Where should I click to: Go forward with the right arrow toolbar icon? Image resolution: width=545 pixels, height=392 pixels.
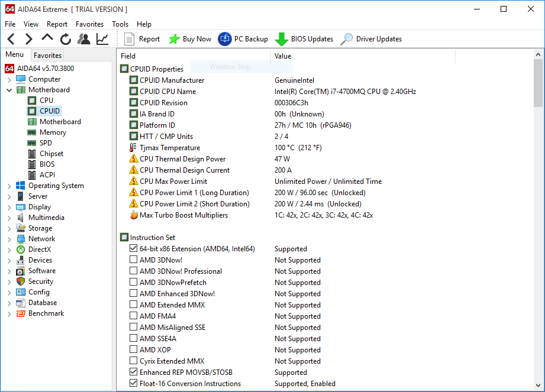(29, 39)
